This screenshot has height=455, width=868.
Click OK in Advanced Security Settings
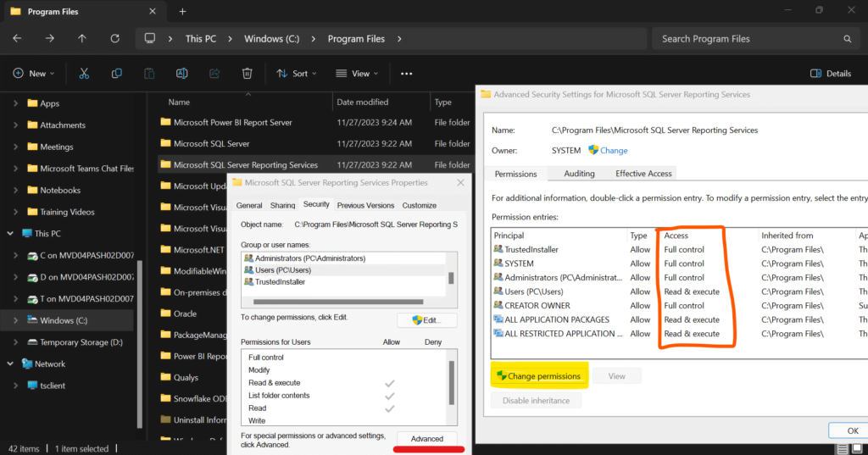(851, 430)
